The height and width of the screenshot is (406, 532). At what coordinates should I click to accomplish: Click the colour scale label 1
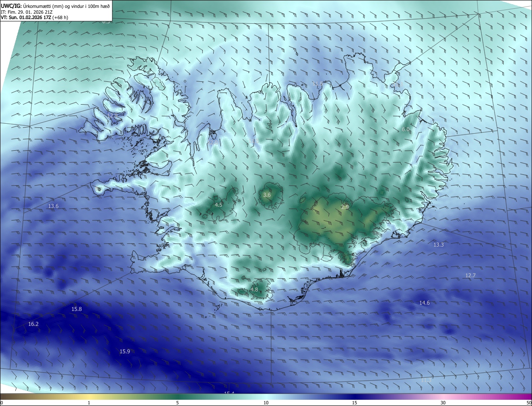[89, 403]
